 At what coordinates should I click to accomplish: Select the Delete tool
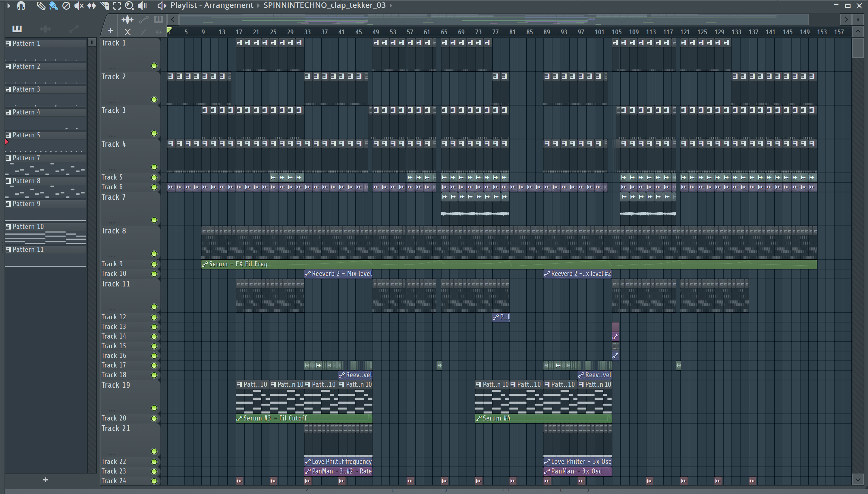pos(66,5)
